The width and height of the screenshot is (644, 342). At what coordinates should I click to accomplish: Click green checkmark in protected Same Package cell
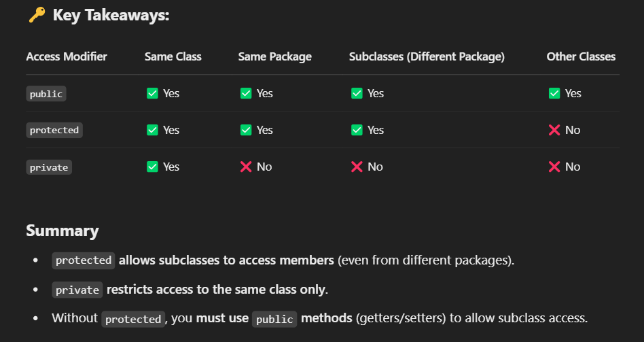246,130
